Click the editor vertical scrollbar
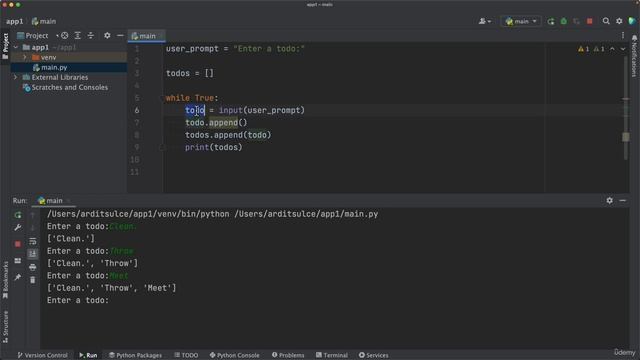The width and height of the screenshot is (640, 360). [x=626, y=108]
